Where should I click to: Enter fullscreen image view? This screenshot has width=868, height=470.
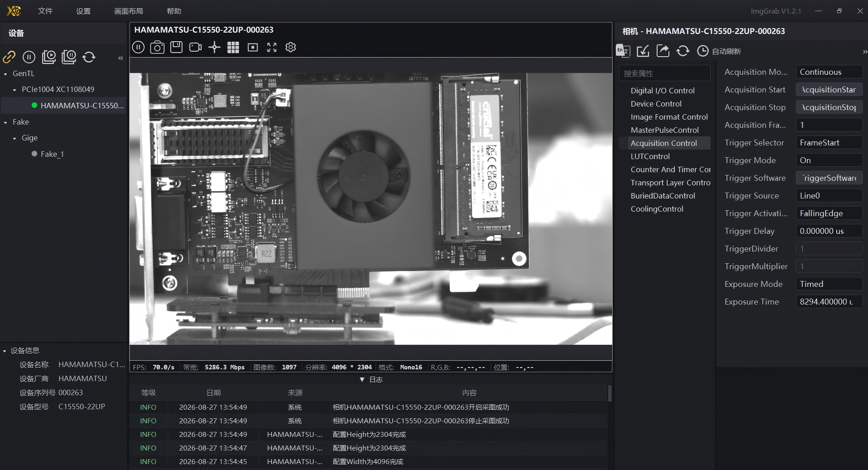[x=272, y=47]
